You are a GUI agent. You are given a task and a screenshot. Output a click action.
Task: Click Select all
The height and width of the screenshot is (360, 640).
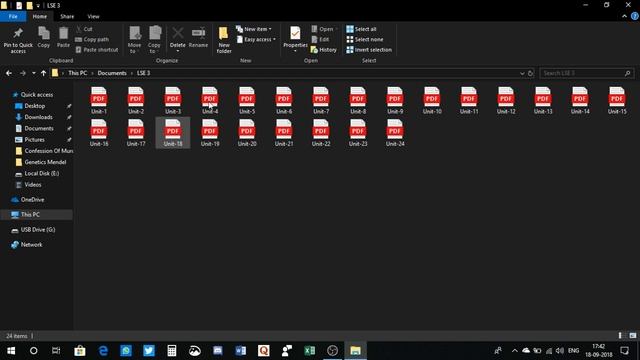tap(361, 29)
